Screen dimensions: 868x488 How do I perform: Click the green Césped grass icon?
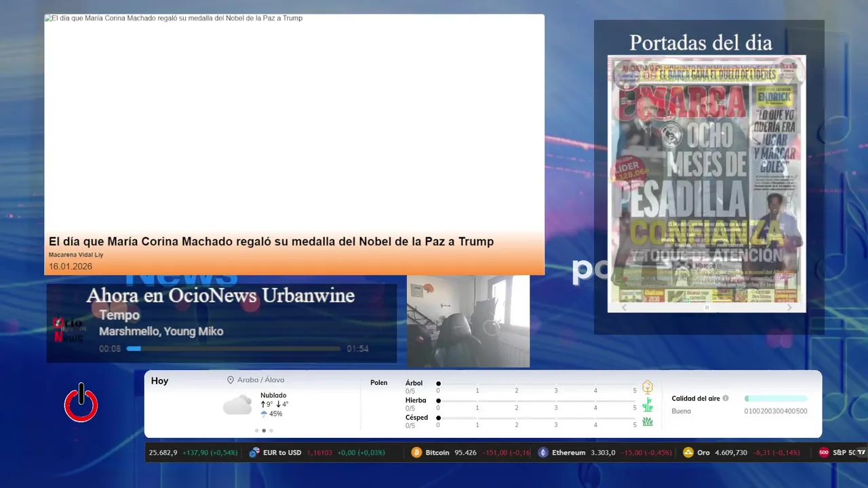coord(648,422)
